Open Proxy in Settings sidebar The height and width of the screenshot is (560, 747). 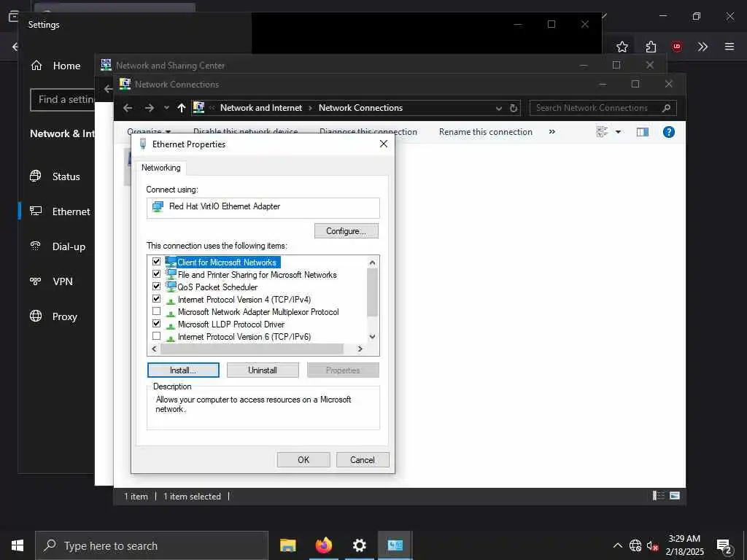[x=54, y=316]
